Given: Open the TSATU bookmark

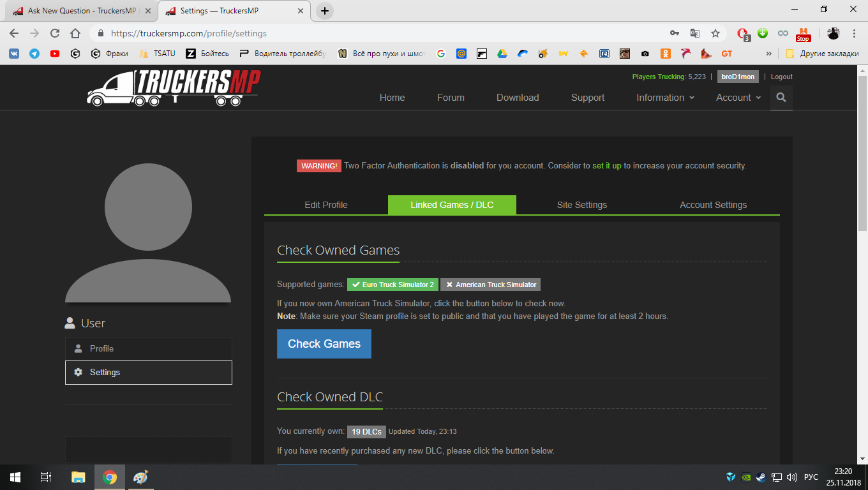Looking at the screenshot, I should [157, 54].
